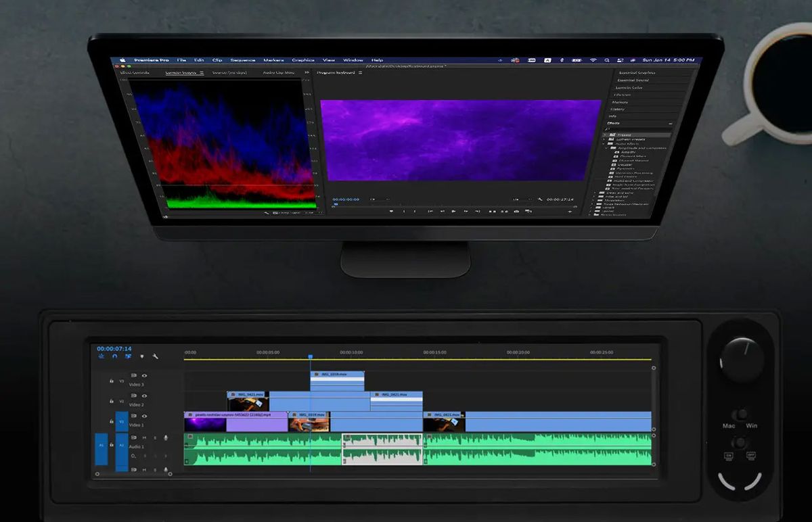Open the Essential Graphics panel
812x522 pixels.
(636, 72)
